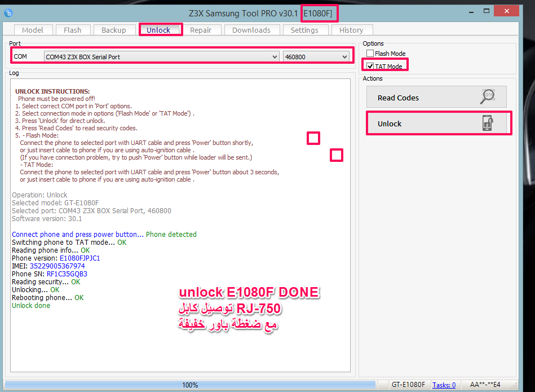535x392 pixels.
Task: Click the Z3X application icon in title bar
Action: 8,13
